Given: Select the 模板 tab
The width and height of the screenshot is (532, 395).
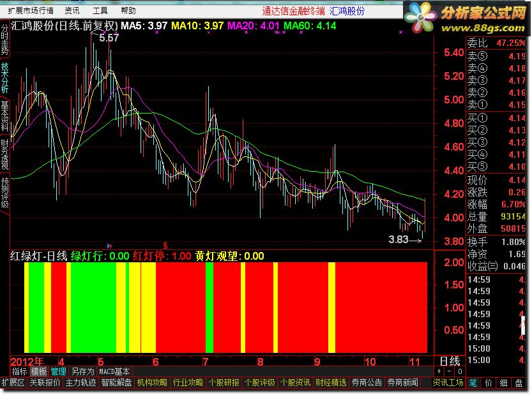Looking at the screenshot, I should coord(39,371).
